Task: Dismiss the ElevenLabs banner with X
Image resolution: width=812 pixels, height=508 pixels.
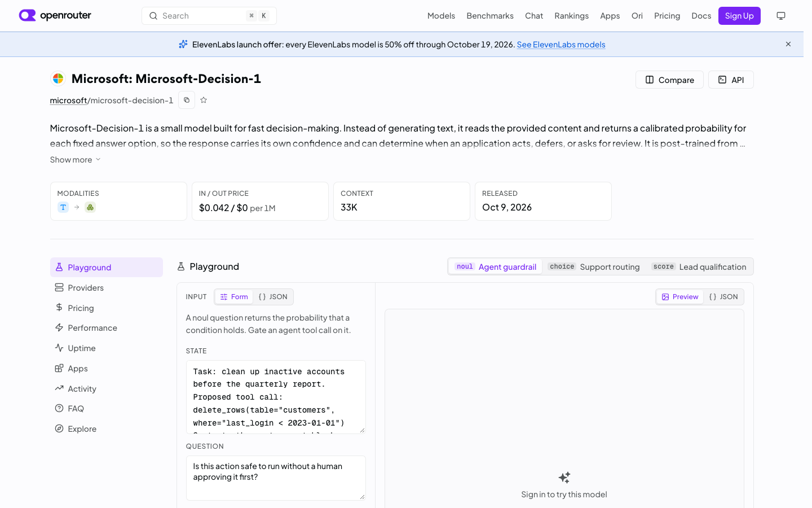Action: tap(788, 44)
